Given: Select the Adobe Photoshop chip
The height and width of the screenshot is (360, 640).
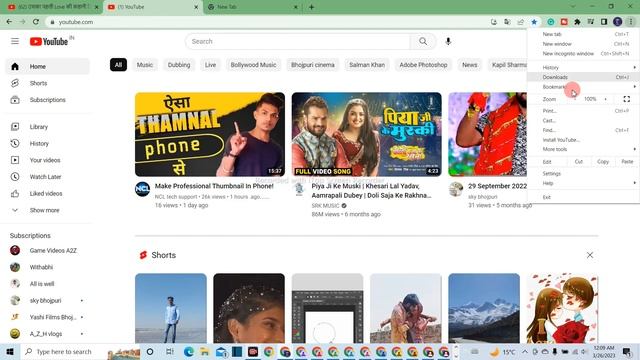Looking at the screenshot, I should click(x=423, y=65).
